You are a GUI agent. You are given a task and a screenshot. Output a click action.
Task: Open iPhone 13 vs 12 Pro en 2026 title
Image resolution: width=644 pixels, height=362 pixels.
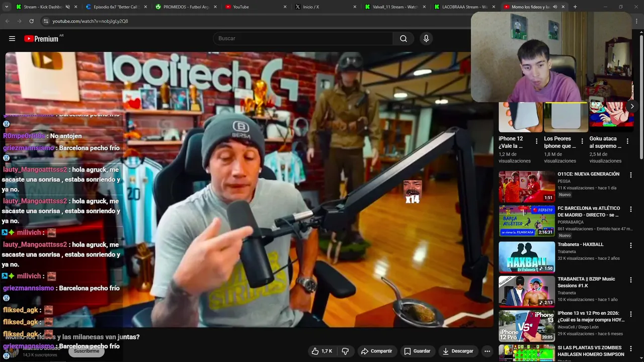591,316
